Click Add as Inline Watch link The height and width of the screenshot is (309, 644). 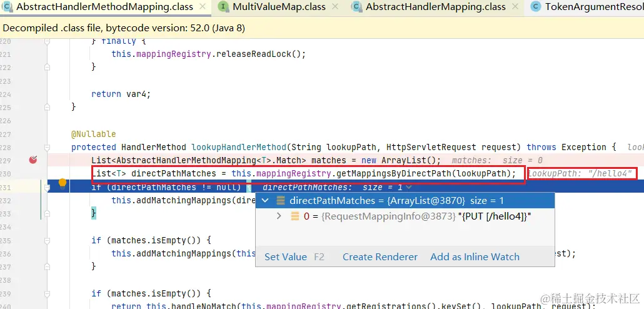(475, 257)
